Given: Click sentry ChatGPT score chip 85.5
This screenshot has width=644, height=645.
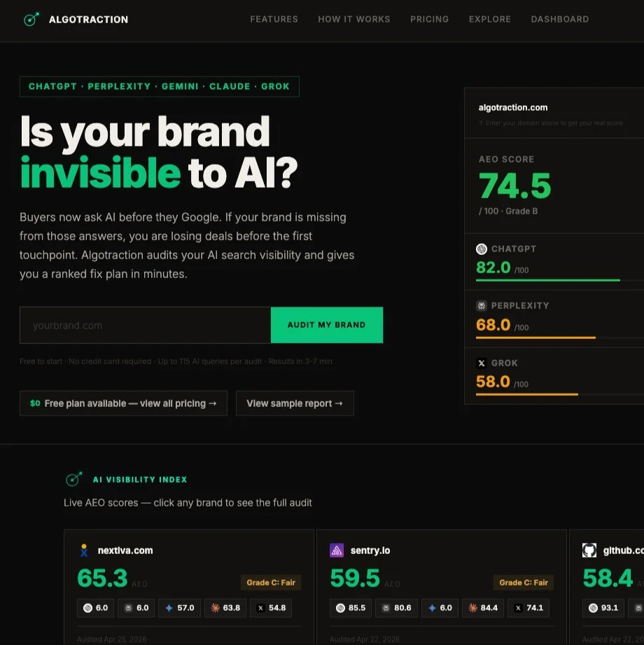Looking at the screenshot, I should 351,608.
